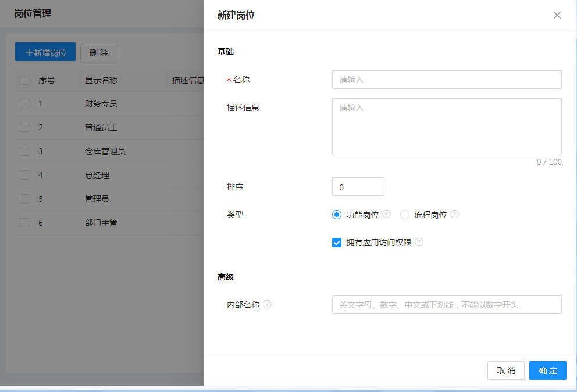Click the 删除 button
Viewport: 577px width, 392px height.
(99, 53)
